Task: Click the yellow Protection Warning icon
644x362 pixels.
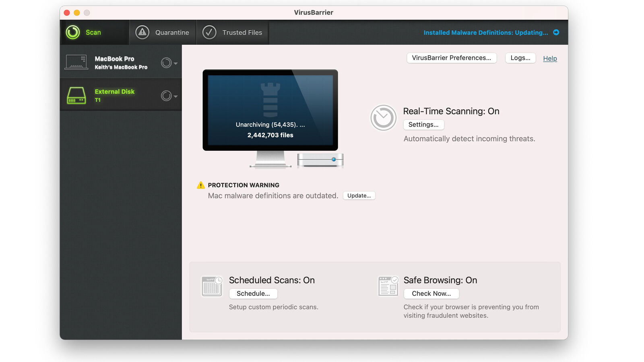Action: pyautogui.click(x=200, y=185)
